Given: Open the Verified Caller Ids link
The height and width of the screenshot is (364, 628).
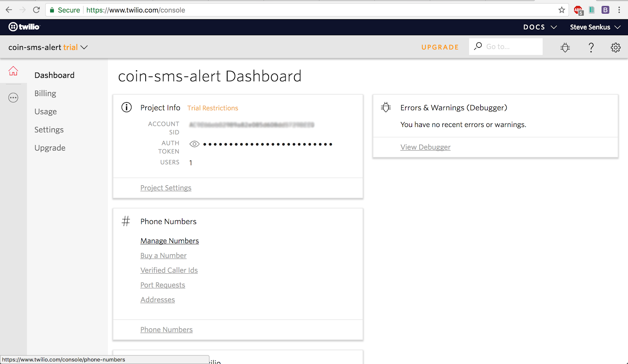Looking at the screenshot, I should click(x=169, y=270).
